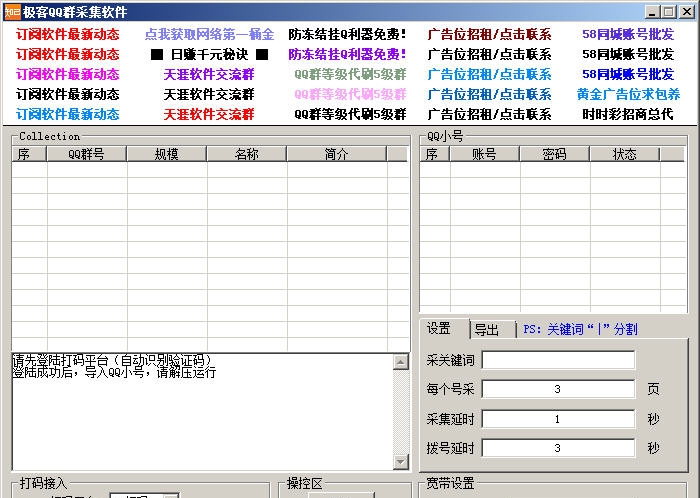Open the 黄金广告位求包养 ad link
Image resolution: width=700 pixels, height=498 pixels.
pyautogui.click(x=628, y=95)
